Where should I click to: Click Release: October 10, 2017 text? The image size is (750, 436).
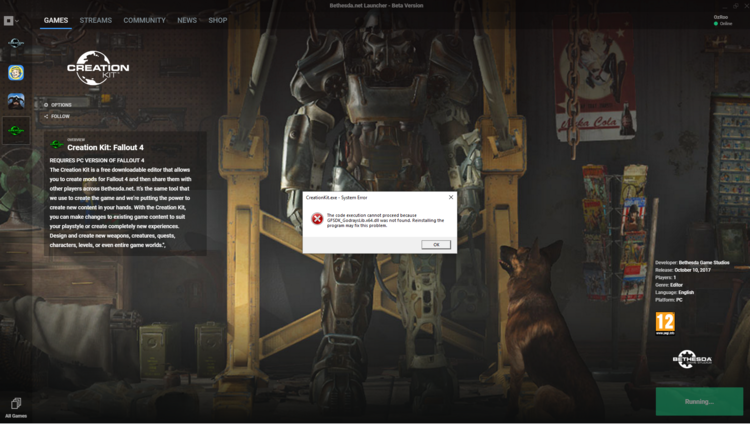point(683,270)
